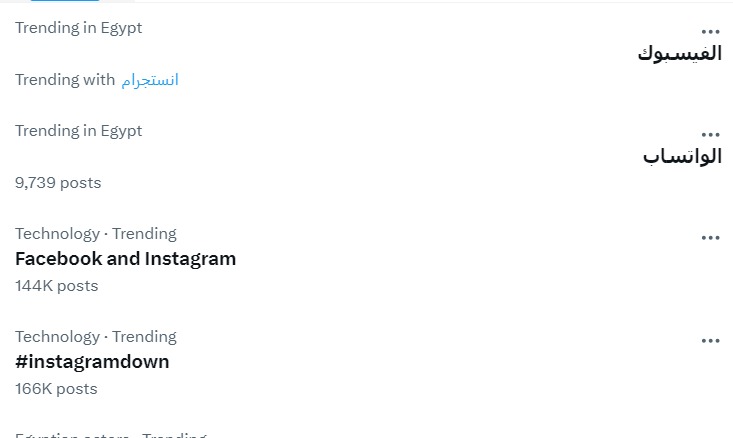Click the انستجرام related trend link
This screenshot has height=438, width=733.
pyautogui.click(x=150, y=80)
